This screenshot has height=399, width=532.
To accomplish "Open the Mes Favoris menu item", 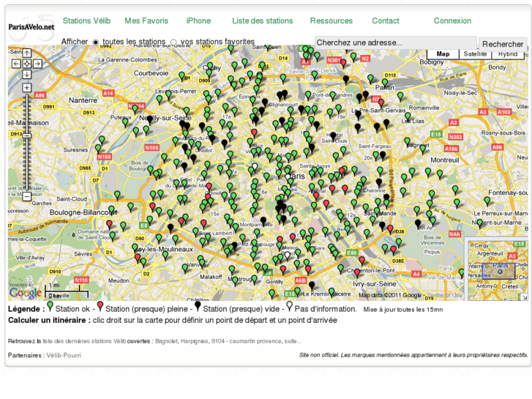I will click(x=146, y=20).
